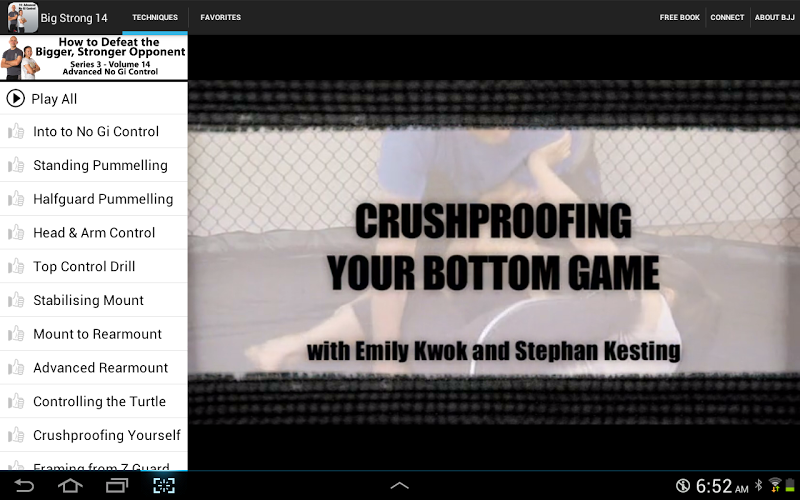The width and height of the screenshot is (800, 500).
Task: Tap the Play All circular play icon
Action: pyautogui.click(x=16, y=98)
